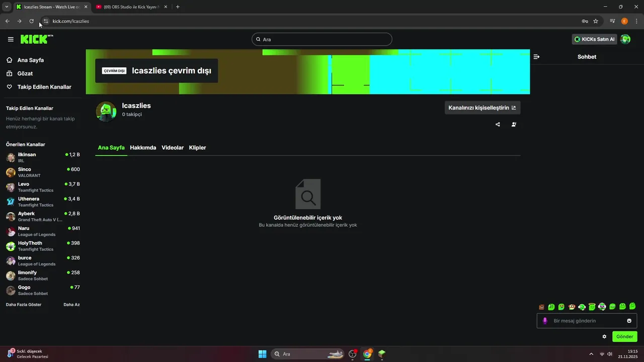Show hidden system tray icons
The width and height of the screenshot is (644, 362).
pos(591,354)
